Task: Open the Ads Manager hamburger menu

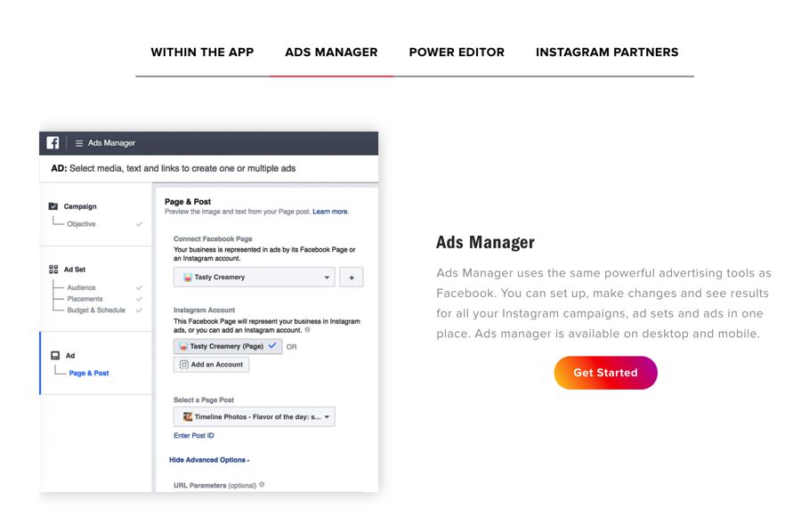Action: [79, 143]
